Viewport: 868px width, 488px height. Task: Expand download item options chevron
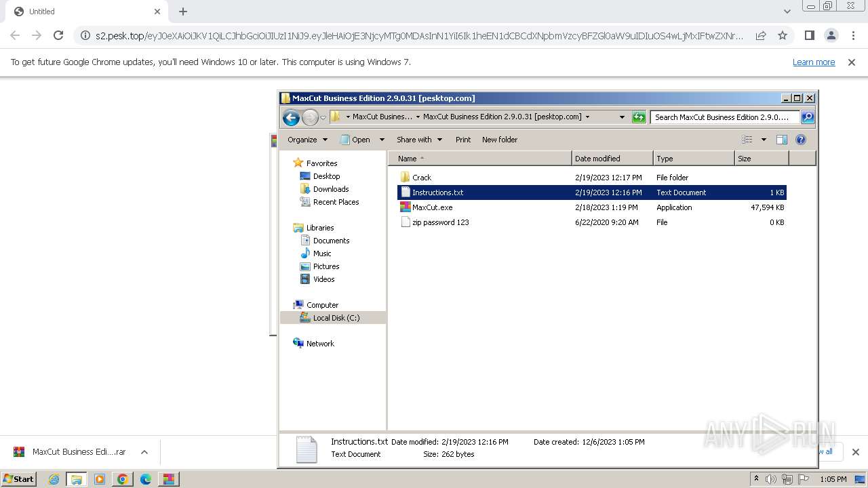click(x=144, y=452)
